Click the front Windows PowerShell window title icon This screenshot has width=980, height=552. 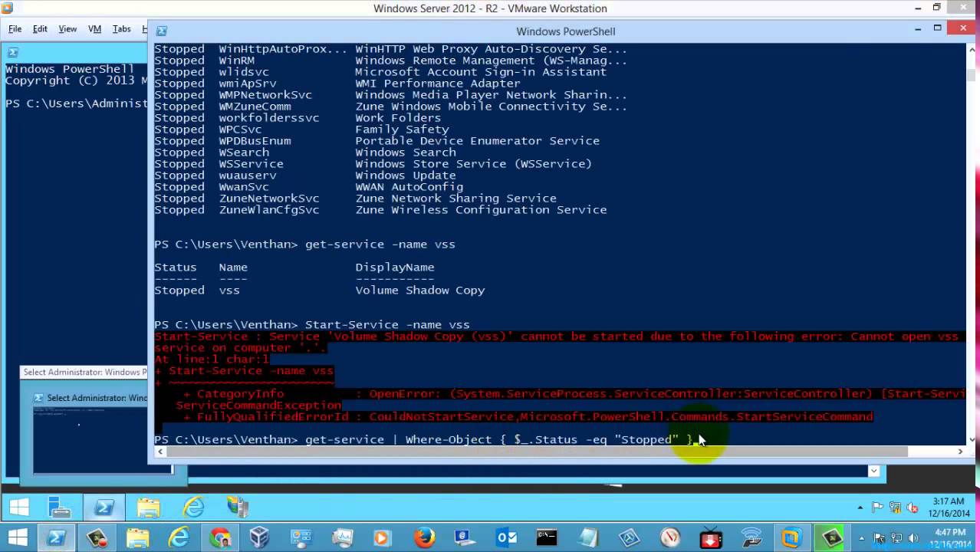pos(162,31)
